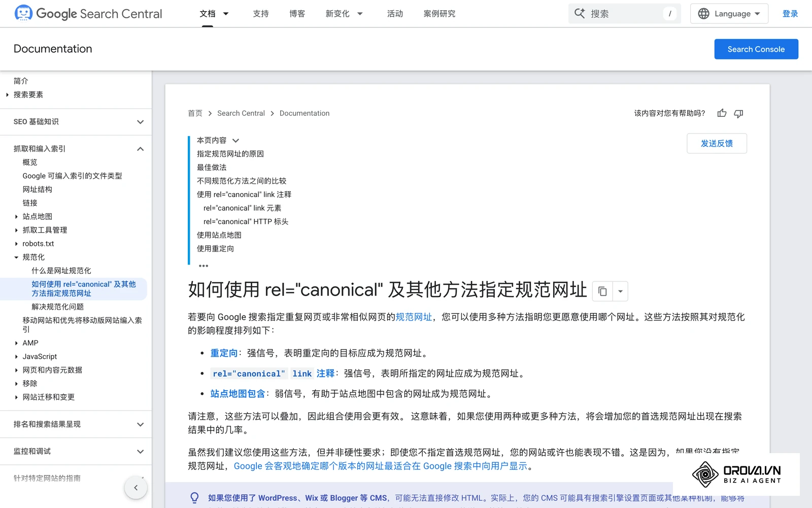This screenshot has height=508, width=812.
Task: Click the Search Central breadcrumb link
Action: [x=241, y=113]
